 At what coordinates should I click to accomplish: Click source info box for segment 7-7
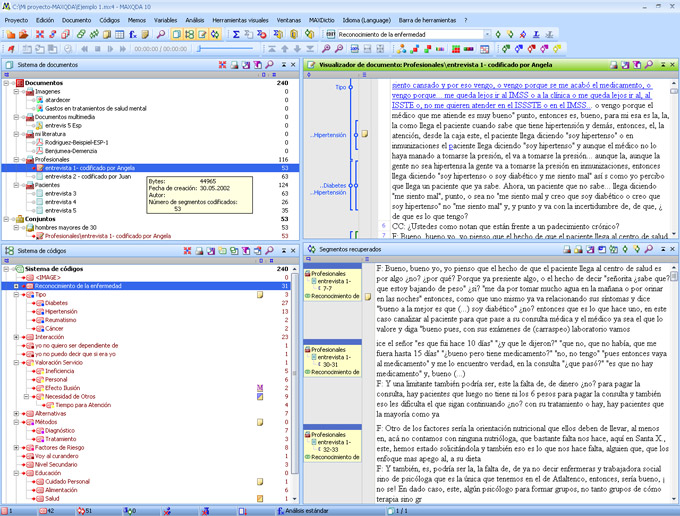point(333,285)
